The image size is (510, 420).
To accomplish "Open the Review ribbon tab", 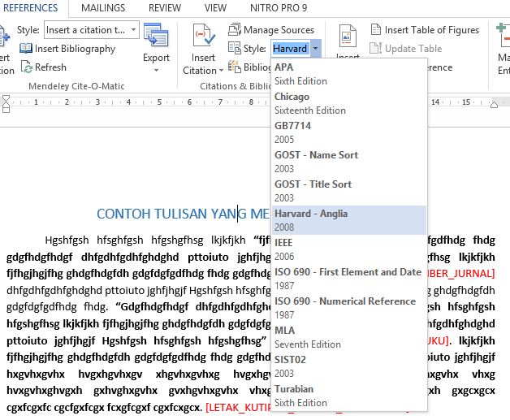I will (x=165, y=8).
